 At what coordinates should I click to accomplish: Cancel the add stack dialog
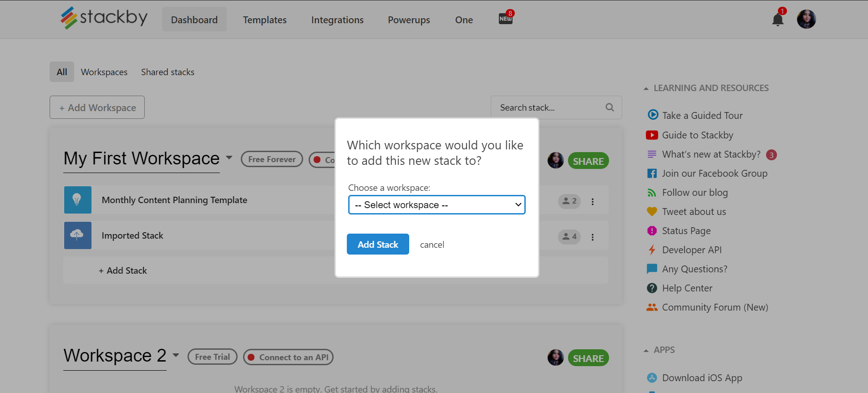tap(432, 245)
